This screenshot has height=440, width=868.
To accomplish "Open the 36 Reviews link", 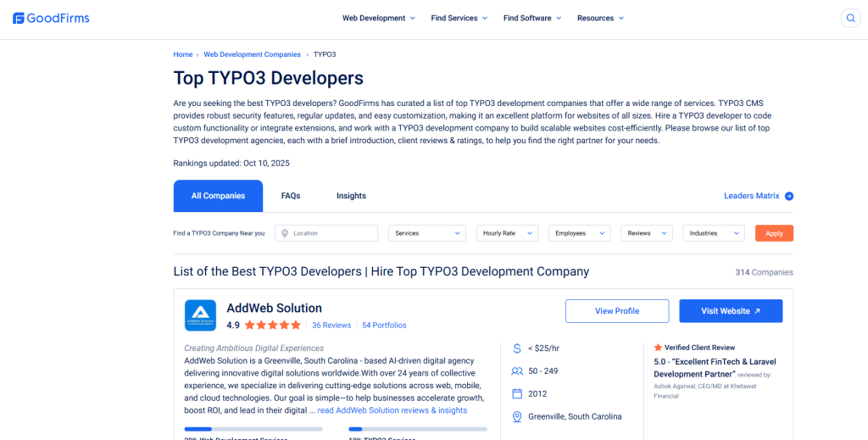I will pos(331,326).
